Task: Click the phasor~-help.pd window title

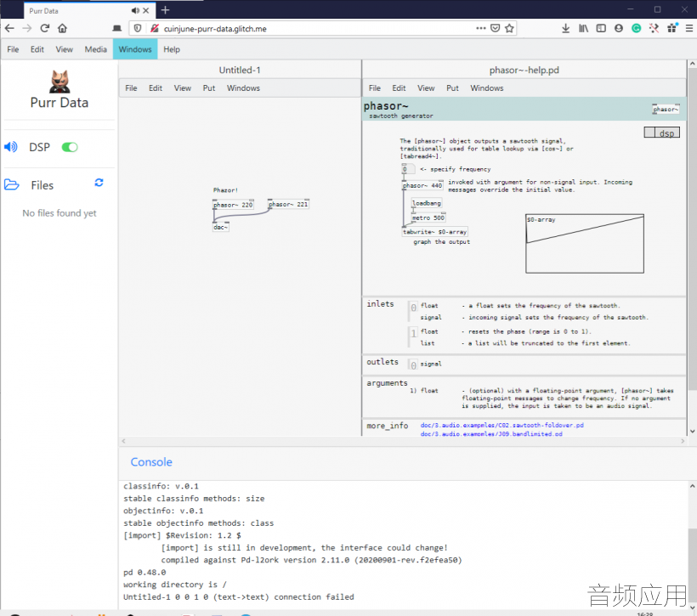Action: click(524, 71)
